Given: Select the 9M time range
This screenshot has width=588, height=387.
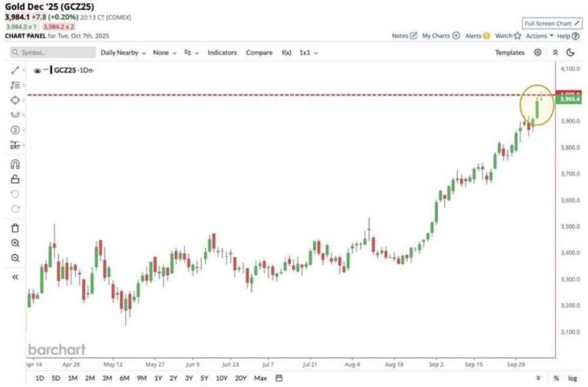Looking at the screenshot, I should pos(142,379).
